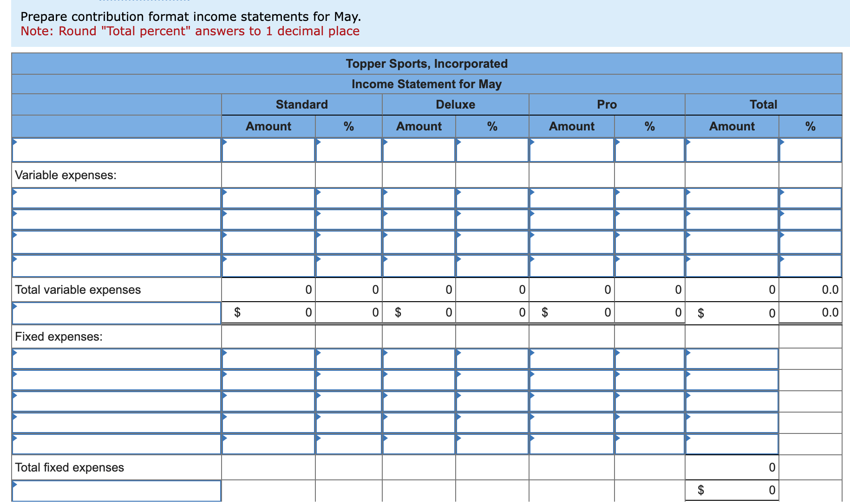Open fifth fixed expense label dropdown

click(x=117, y=444)
